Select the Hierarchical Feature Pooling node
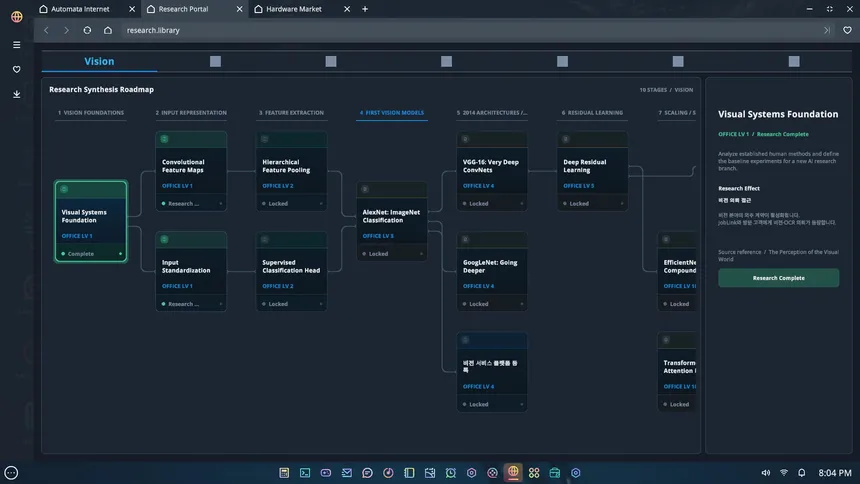 point(291,171)
